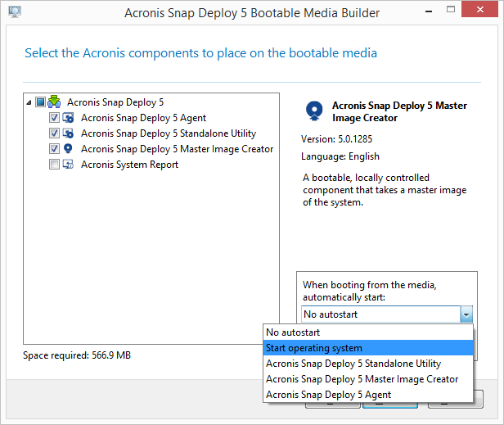Uncheck the Standalone Utility checkbox

coord(54,133)
